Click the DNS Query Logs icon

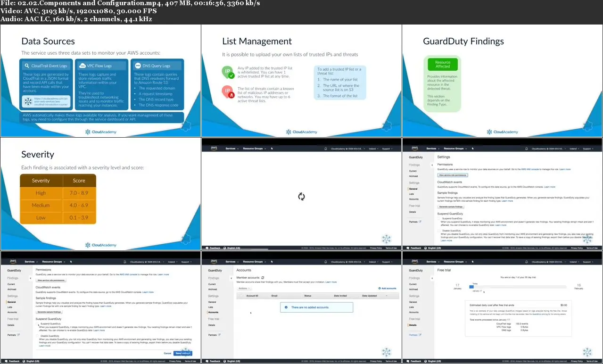pyautogui.click(x=138, y=66)
